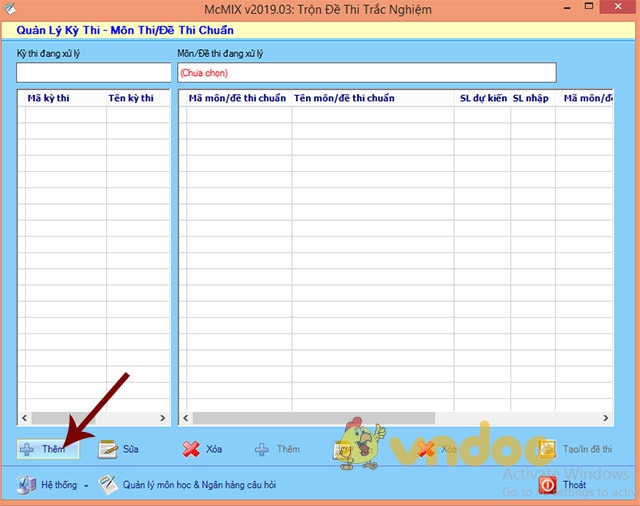640x506 pixels.
Task: Open Tạo/In đề thi
Action: click(576, 450)
